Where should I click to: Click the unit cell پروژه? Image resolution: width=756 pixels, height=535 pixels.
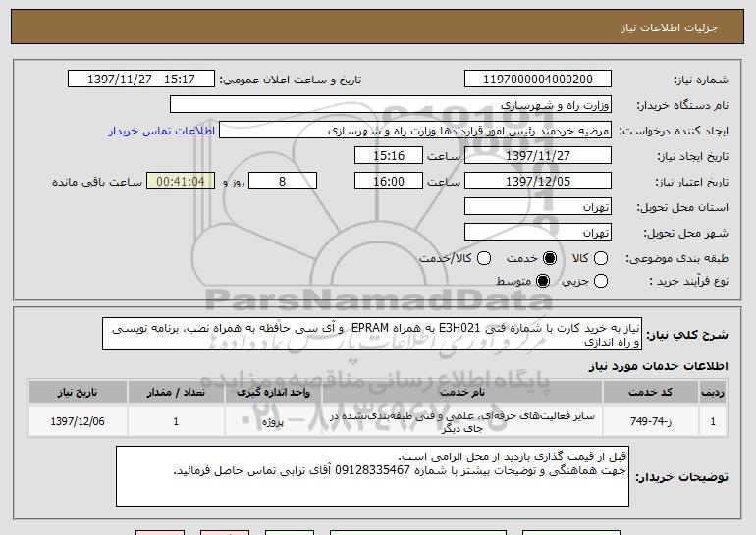(x=273, y=421)
